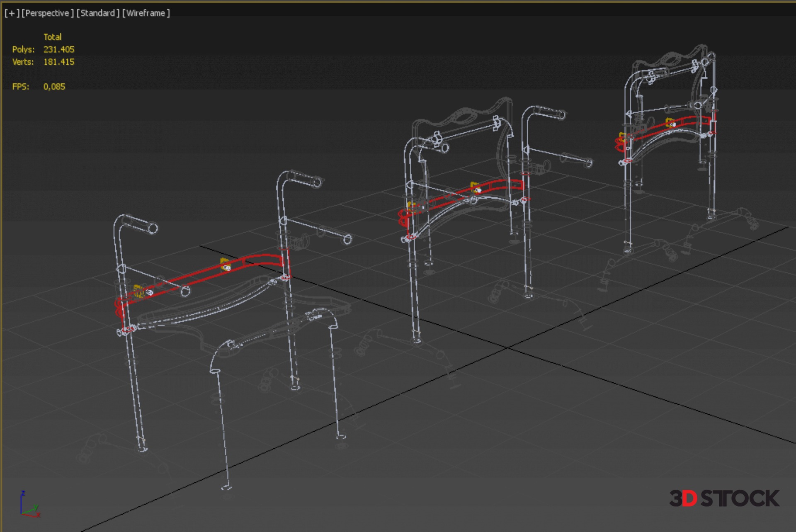This screenshot has width=796, height=532.
Task: Click the Verts count statistic
Action: 58,62
